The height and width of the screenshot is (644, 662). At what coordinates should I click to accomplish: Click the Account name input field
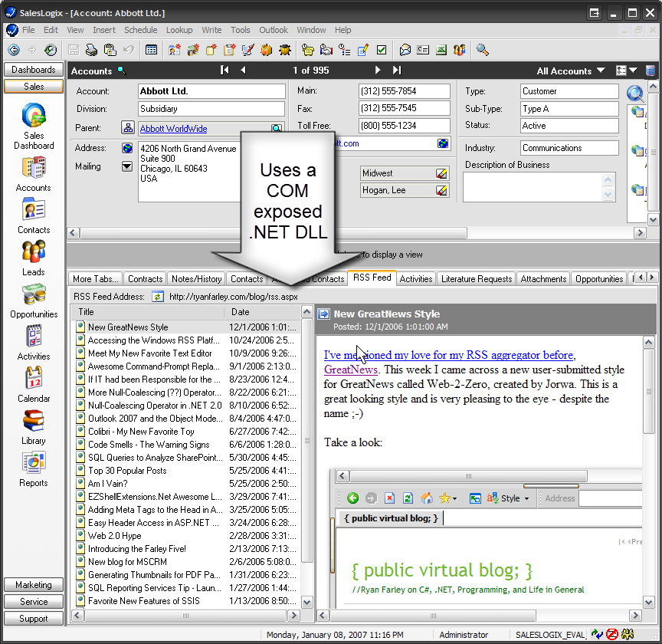pyautogui.click(x=211, y=91)
